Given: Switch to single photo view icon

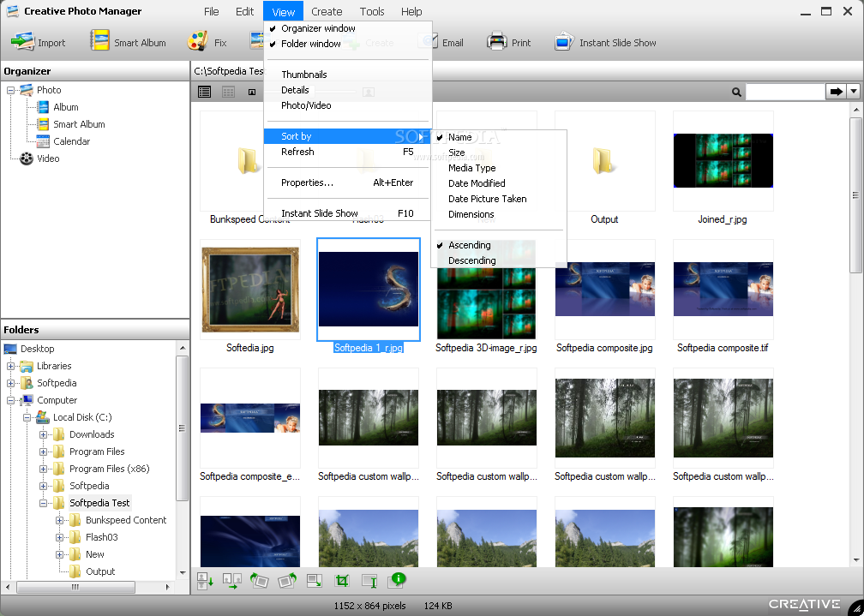Looking at the screenshot, I should pyautogui.click(x=252, y=92).
